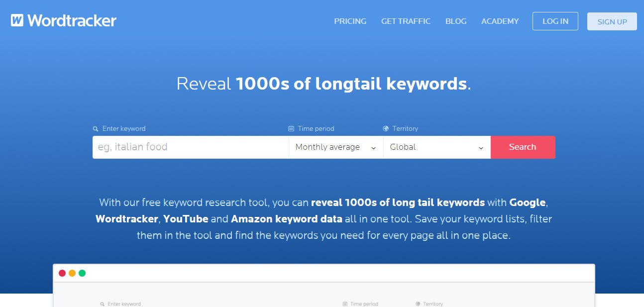Click the Wordtracker W logo icon
Screen dimensions: 644x307
tap(17, 20)
